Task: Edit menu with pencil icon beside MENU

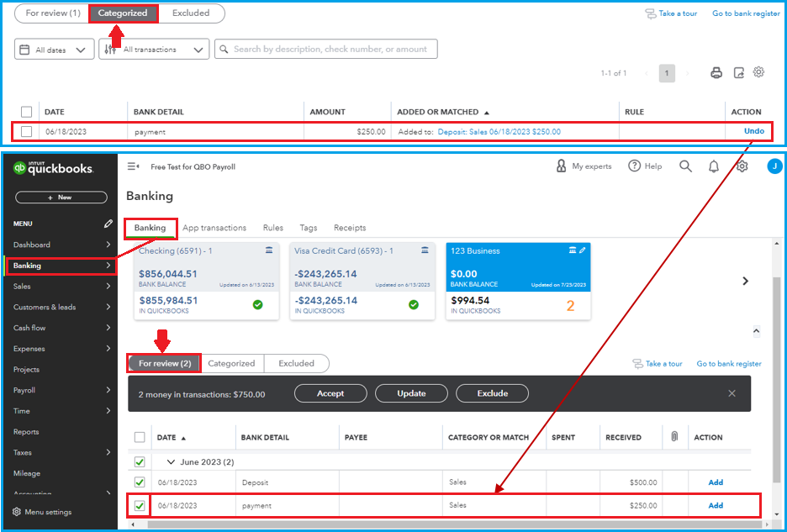Action: click(108, 224)
